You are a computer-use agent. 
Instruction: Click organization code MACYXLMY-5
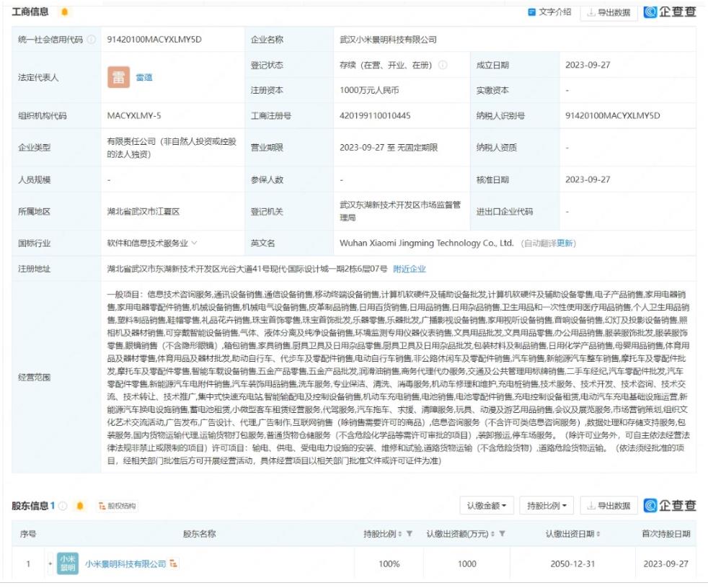pyautogui.click(x=134, y=115)
